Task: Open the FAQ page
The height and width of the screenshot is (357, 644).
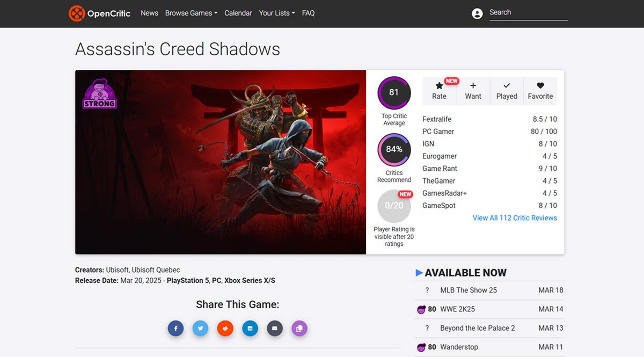Action: (x=308, y=13)
